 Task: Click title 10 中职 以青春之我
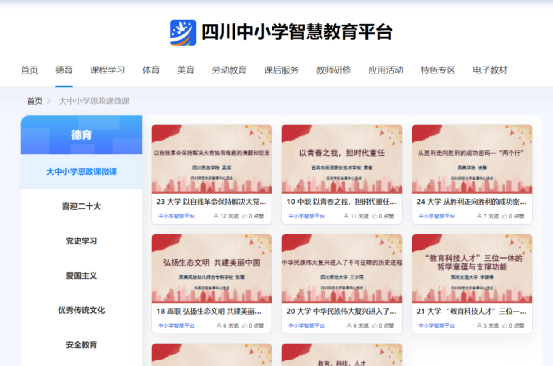pos(341,202)
